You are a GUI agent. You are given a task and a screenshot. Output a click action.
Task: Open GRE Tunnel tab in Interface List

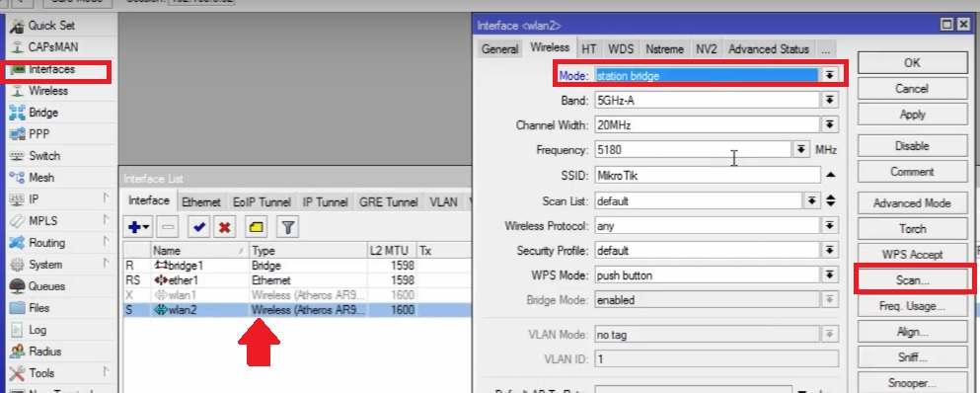tap(388, 202)
